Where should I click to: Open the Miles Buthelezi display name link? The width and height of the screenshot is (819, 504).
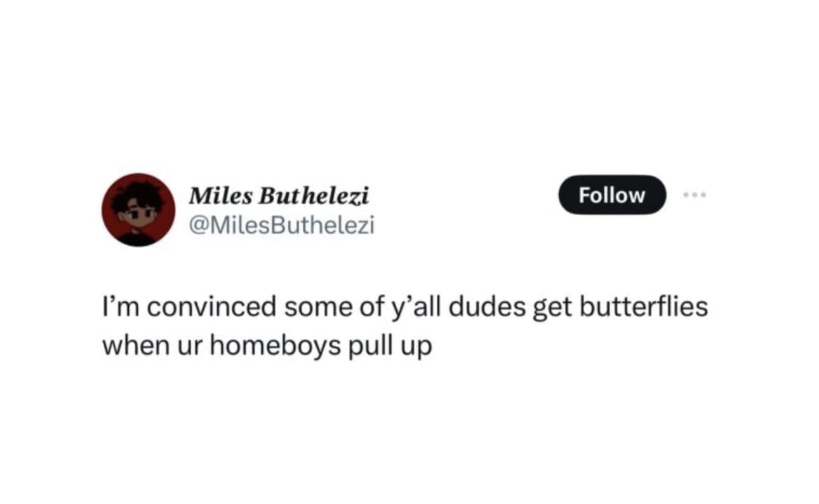pyautogui.click(x=279, y=196)
